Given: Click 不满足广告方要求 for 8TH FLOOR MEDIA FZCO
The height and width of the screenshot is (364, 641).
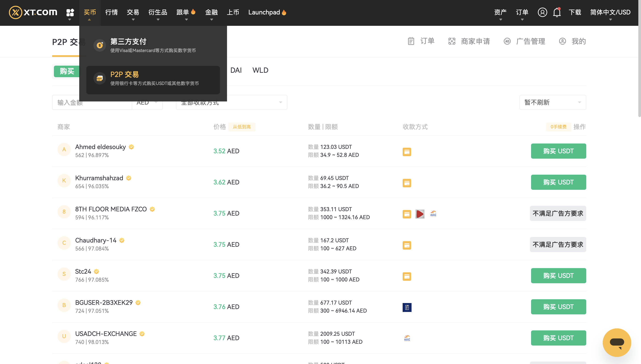Looking at the screenshot, I should pyautogui.click(x=558, y=213).
